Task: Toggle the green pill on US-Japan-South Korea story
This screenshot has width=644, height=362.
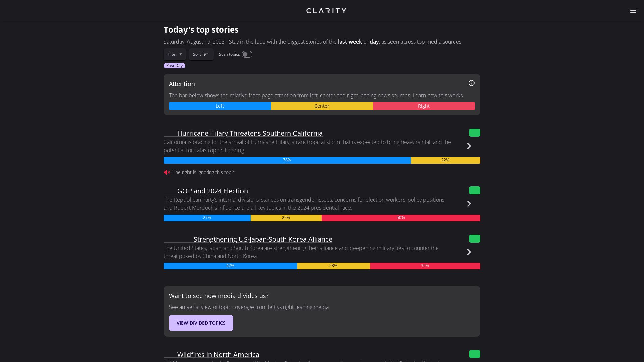Action: pos(474,239)
